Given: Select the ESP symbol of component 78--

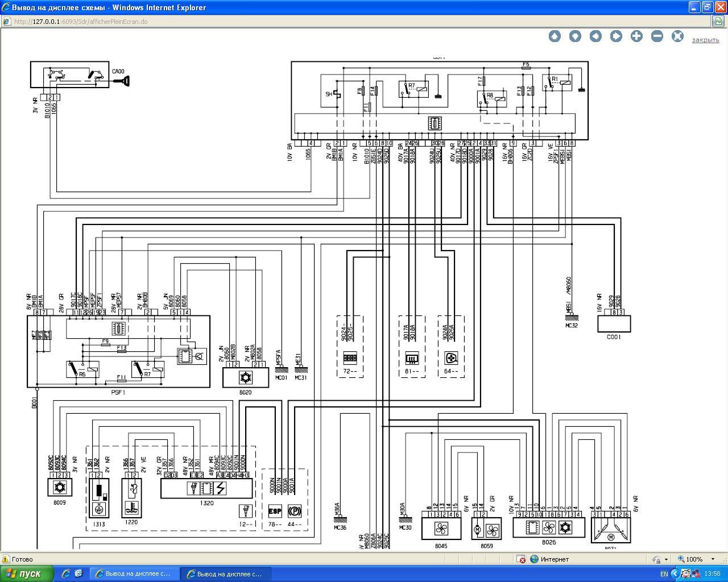Looking at the screenshot, I should (x=275, y=511).
